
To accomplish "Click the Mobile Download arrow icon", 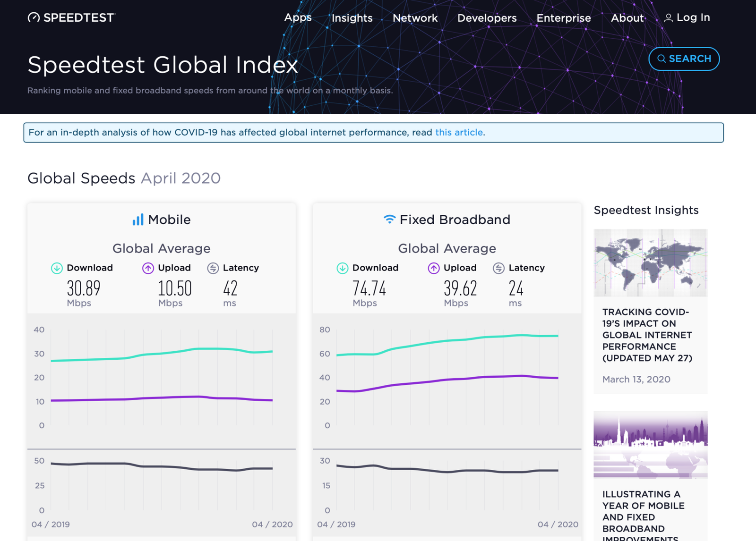I will coord(57,268).
